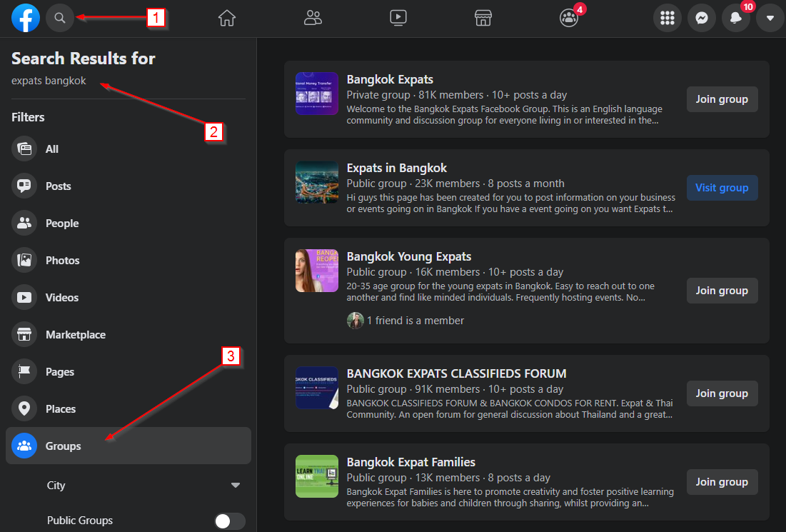This screenshot has width=786, height=532.
Task: Click friend avatar next to '1 friend is a member'
Action: (355, 321)
